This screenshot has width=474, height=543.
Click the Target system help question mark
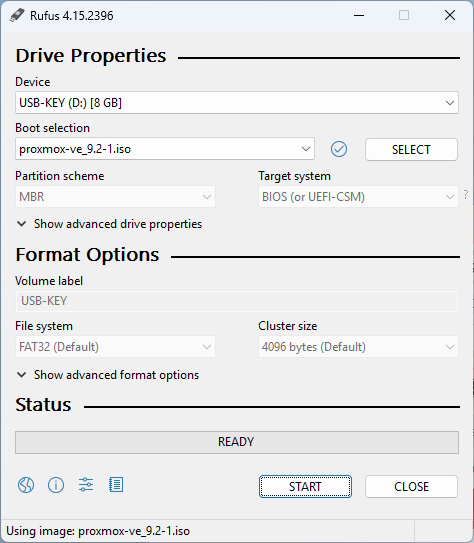[x=466, y=195]
